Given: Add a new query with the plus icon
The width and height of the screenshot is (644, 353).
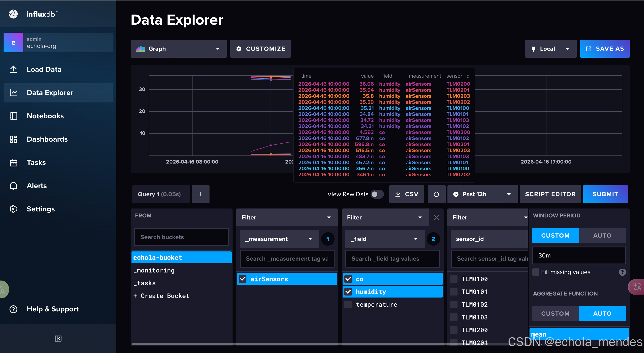Looking at the screenshot, I should (x=200, y=194).
